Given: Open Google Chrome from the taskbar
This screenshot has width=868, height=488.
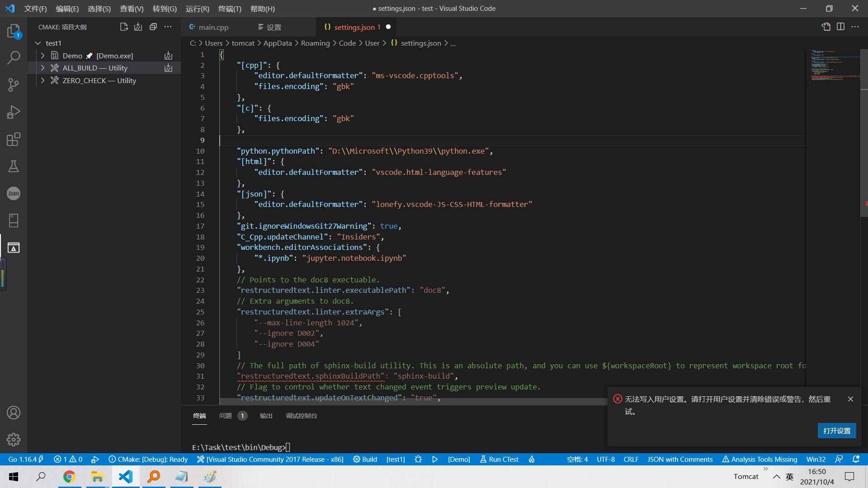Looking at the screenshot, I should tap(69, 477).
